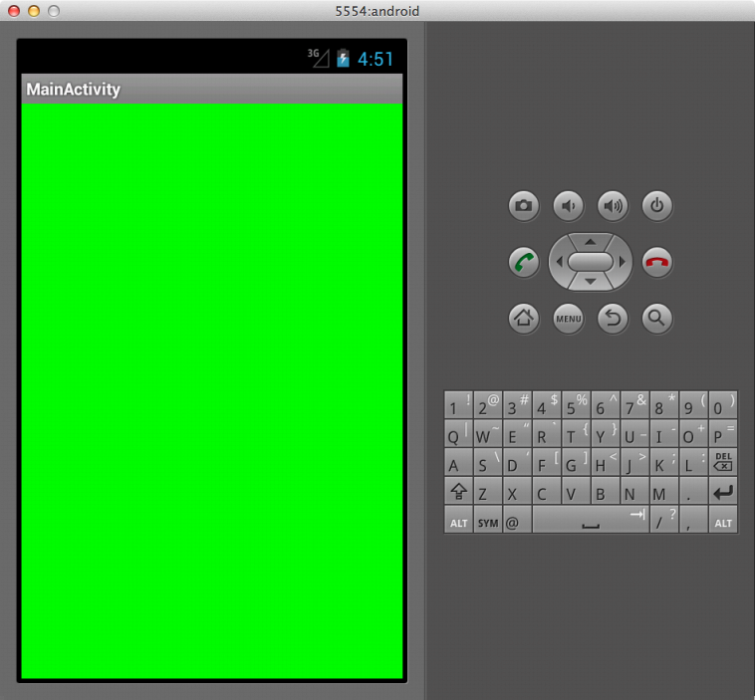Click the number 4 key
Viewport: 755px width, 700px height.
pyautogui.click(x=547, y=404)
